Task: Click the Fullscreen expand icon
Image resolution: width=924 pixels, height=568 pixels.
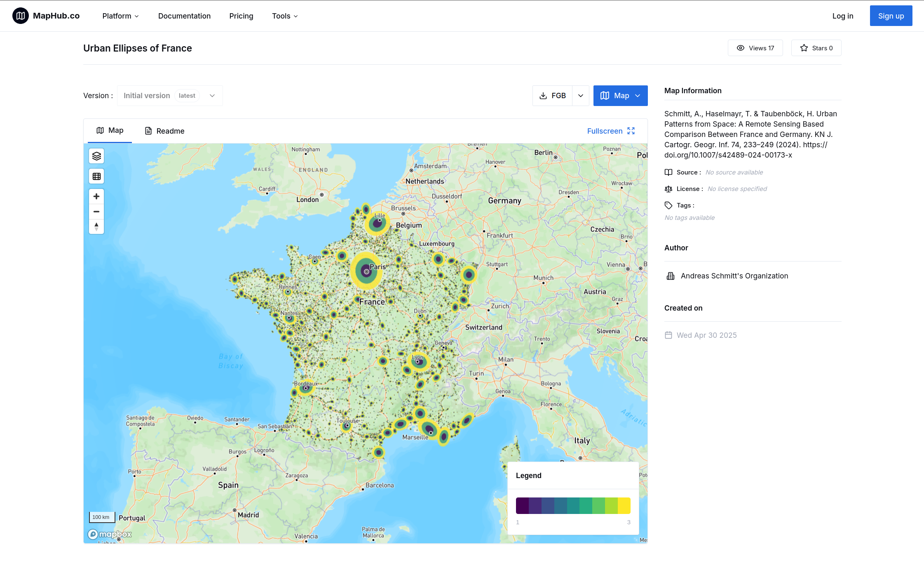Action: coord(631,131)
